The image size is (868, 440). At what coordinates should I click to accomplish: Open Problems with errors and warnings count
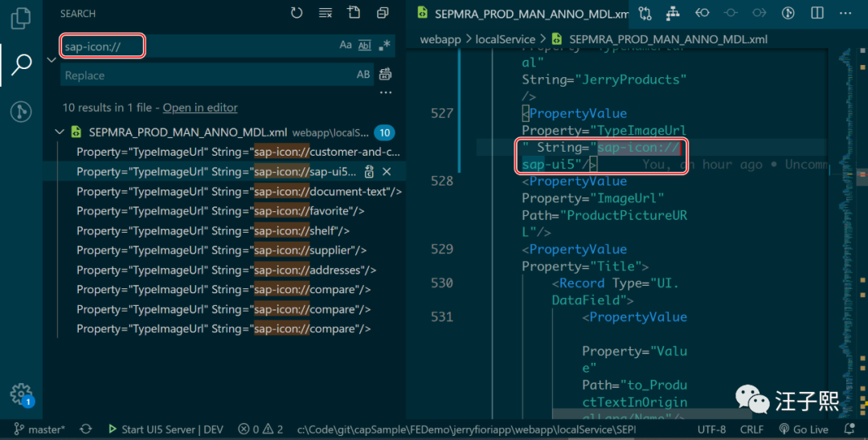260,430
